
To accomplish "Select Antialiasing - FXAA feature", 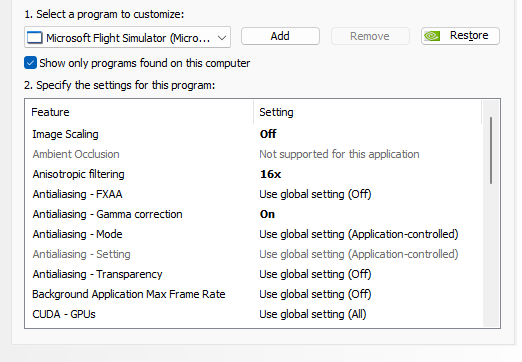I will point(77,194).
